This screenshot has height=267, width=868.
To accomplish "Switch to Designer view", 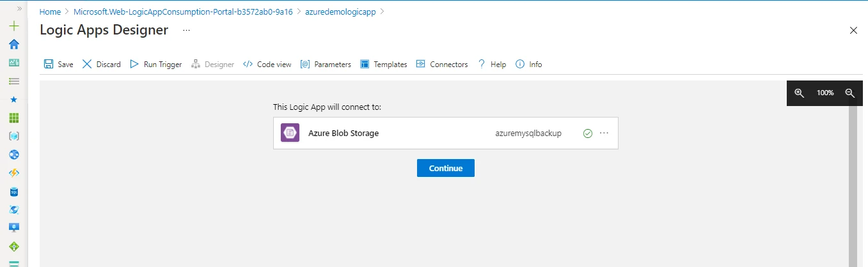I will coord(212,64).
